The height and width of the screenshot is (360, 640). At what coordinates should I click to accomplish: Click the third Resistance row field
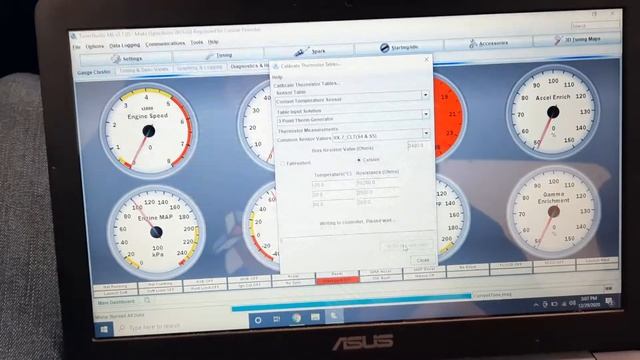(377, 202)
